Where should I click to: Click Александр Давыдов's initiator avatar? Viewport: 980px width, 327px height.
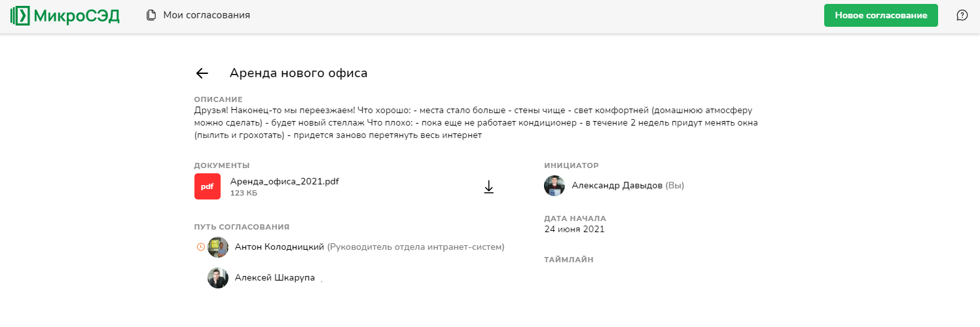coord(554,186)
